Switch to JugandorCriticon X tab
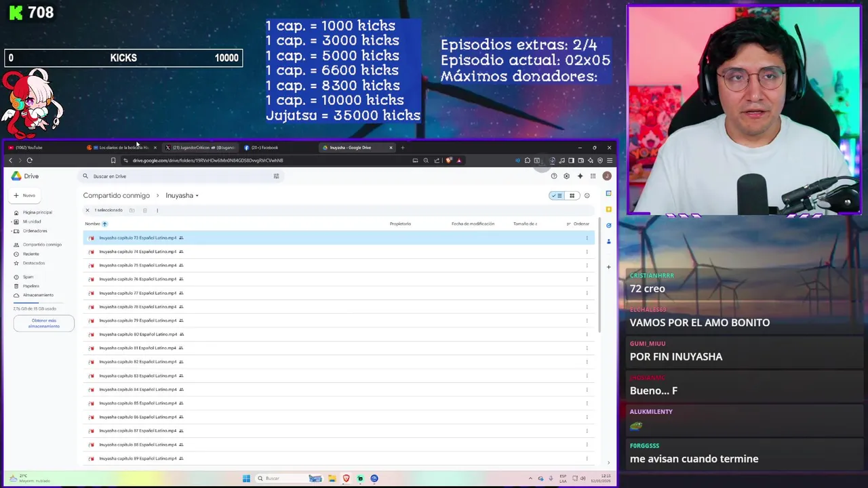868x488 pixels. (201, 147)
